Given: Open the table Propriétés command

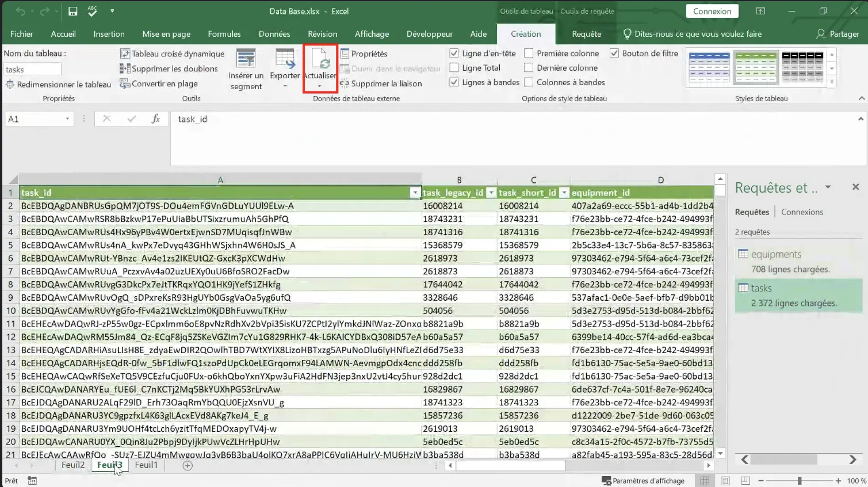Looking at the screenshot, I should tap(364, 53).
